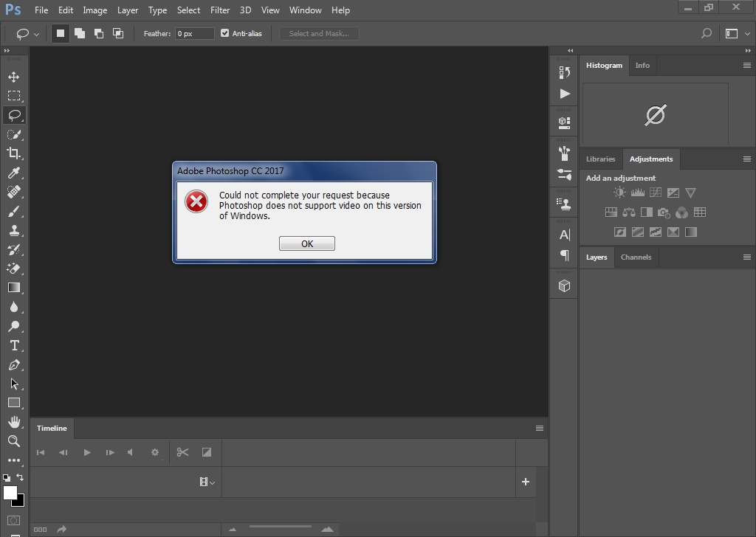The height and width of the screenshot is (537, 756).
Task: Select the Pen tool
Action: click(x=13, y=364)
